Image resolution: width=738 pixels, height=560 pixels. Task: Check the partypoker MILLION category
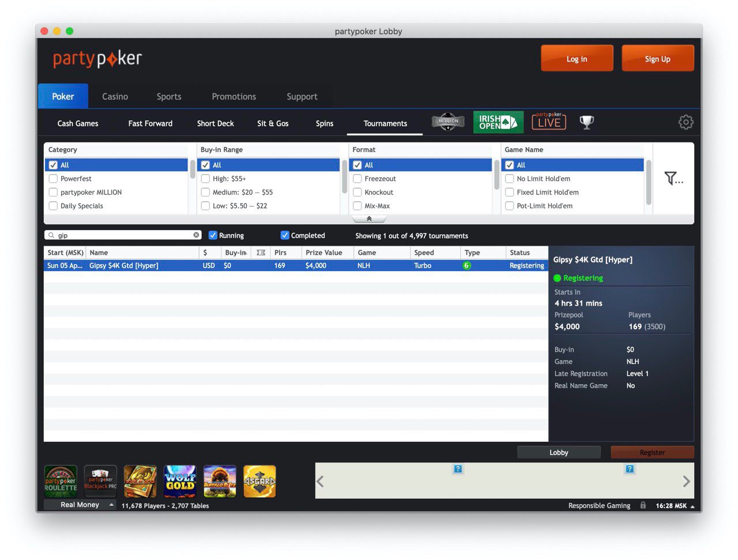(53, 192)
